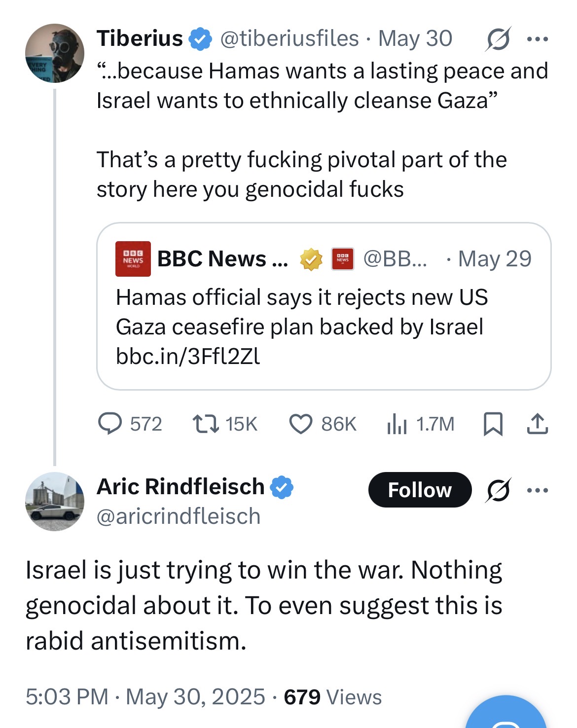Tap Tiberius gas mask profile picture
Viewport: 577px width, 728px height.
click(x=54, y=53)
